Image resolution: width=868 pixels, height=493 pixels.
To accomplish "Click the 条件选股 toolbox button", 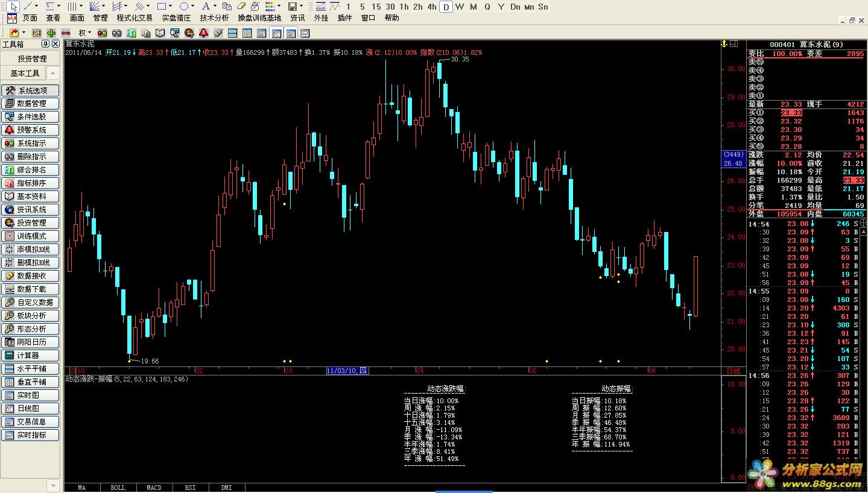I will point(31,117).
